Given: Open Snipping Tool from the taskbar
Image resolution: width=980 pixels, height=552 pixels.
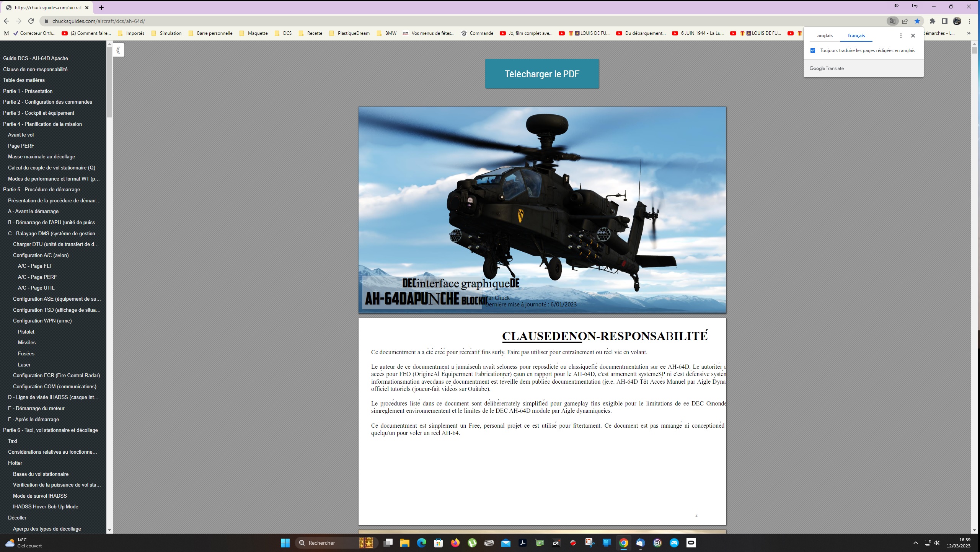Looking at the screenshot, I should coord(590,543).
